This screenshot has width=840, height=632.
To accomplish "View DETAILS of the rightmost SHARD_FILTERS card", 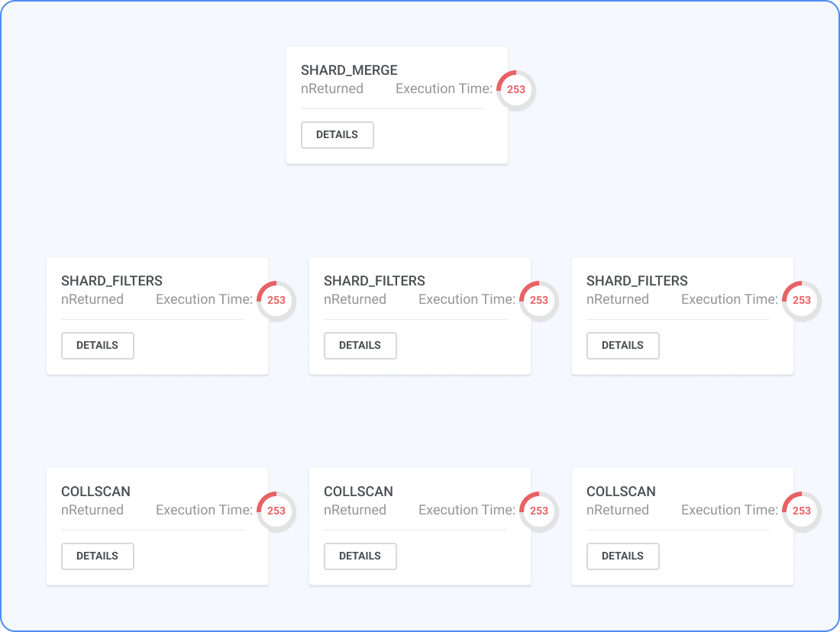I will point(622,346).
